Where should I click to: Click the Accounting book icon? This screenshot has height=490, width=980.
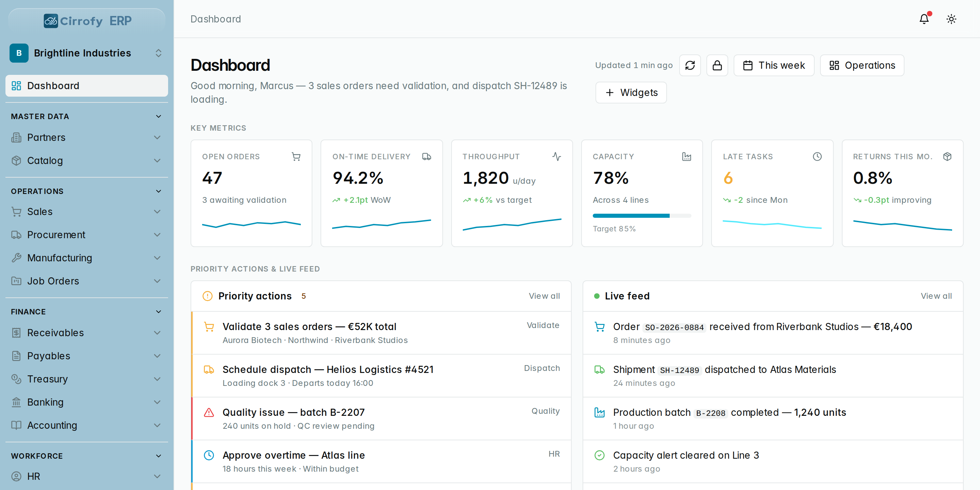tap(16, 425)
